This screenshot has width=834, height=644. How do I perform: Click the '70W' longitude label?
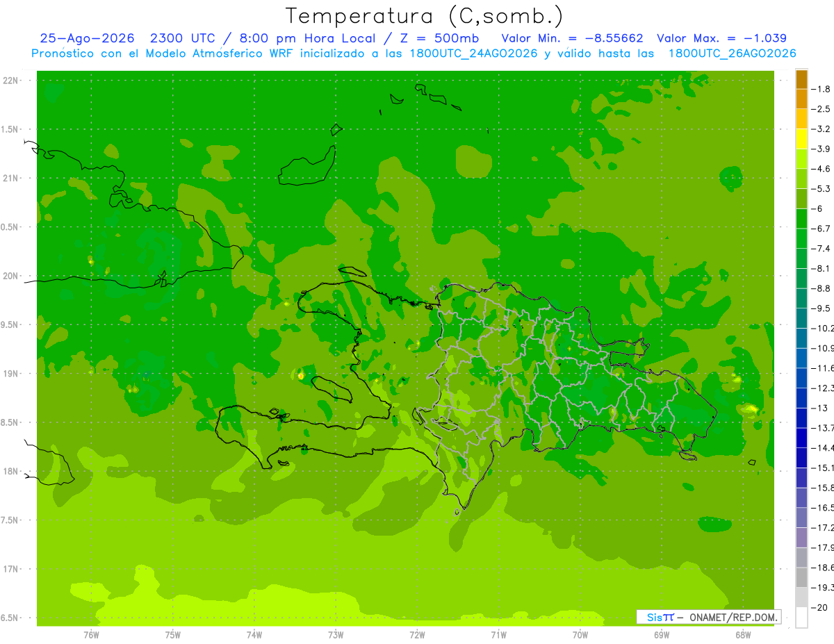tap(580, 635)
